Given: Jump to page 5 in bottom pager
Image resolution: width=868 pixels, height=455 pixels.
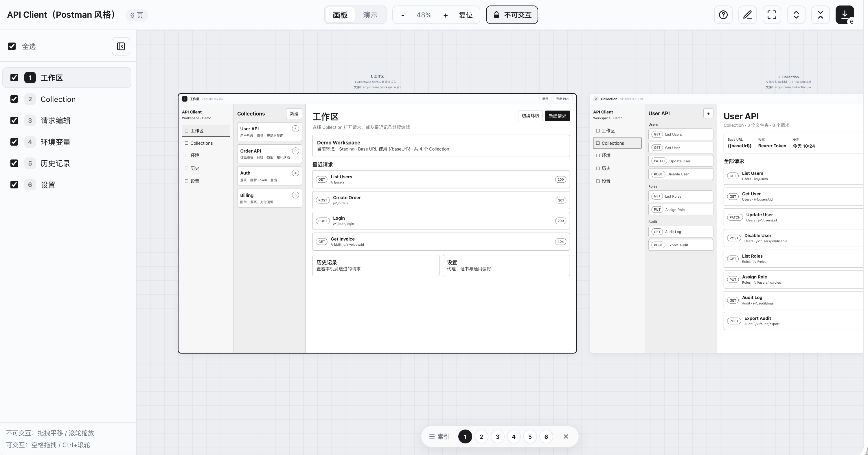Looking at the screenshot, I should pyautogui.click(x=530, y=436).
